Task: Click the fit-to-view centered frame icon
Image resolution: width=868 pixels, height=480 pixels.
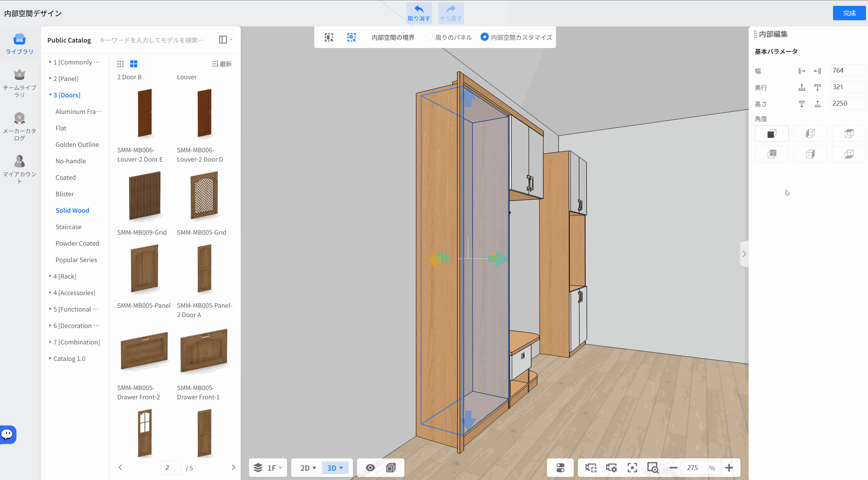Action: (x=632, y=468)
